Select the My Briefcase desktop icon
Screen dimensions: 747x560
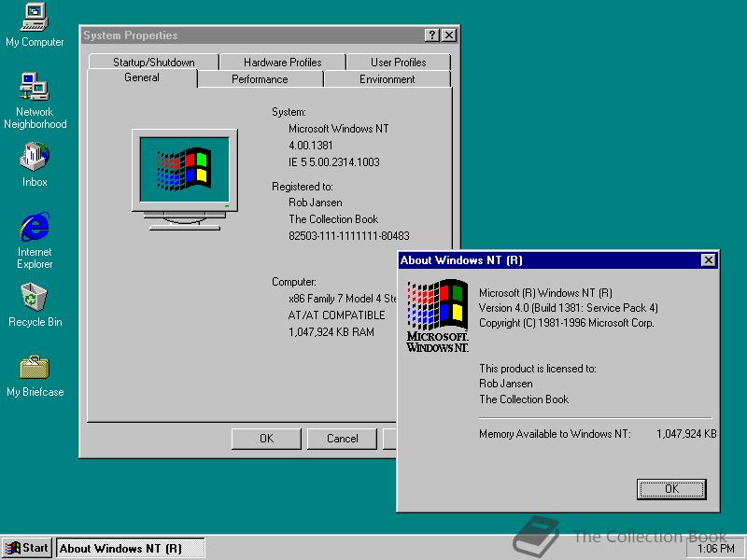pos(35,376)
